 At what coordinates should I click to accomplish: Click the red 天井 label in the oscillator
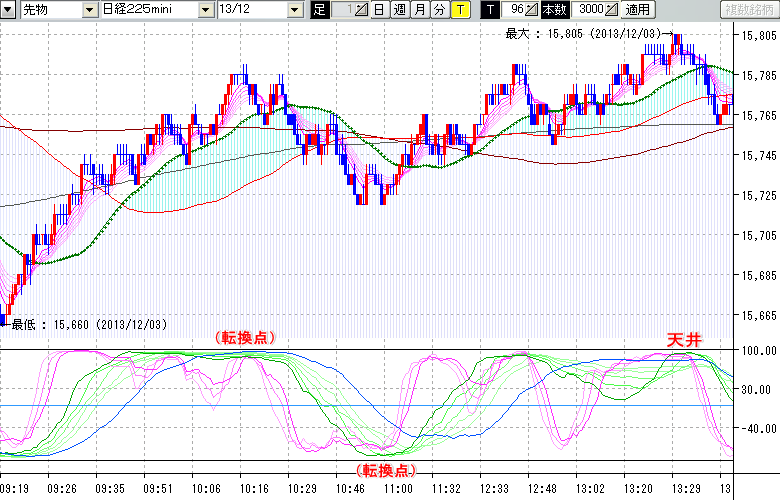click(685, 340)
